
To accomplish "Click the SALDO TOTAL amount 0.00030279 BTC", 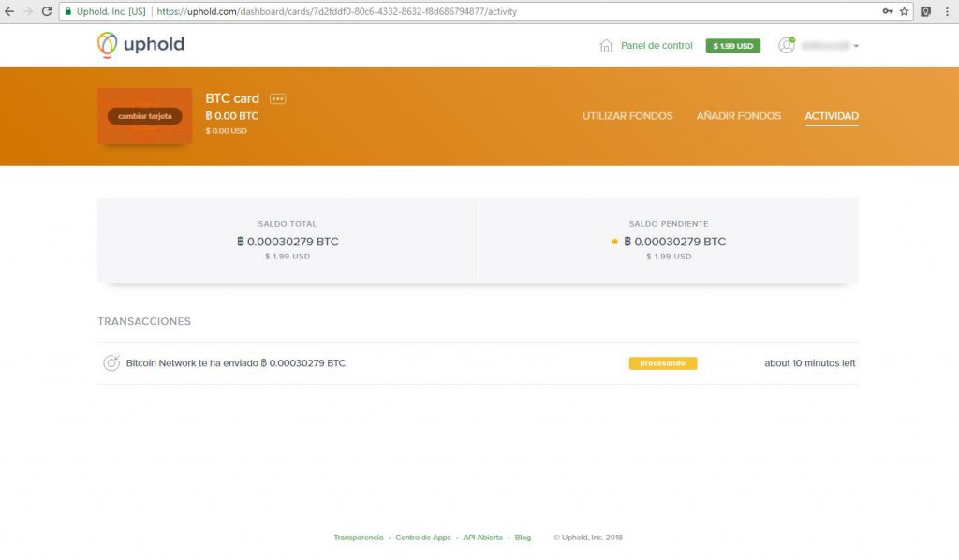I will tap(288, 242).
